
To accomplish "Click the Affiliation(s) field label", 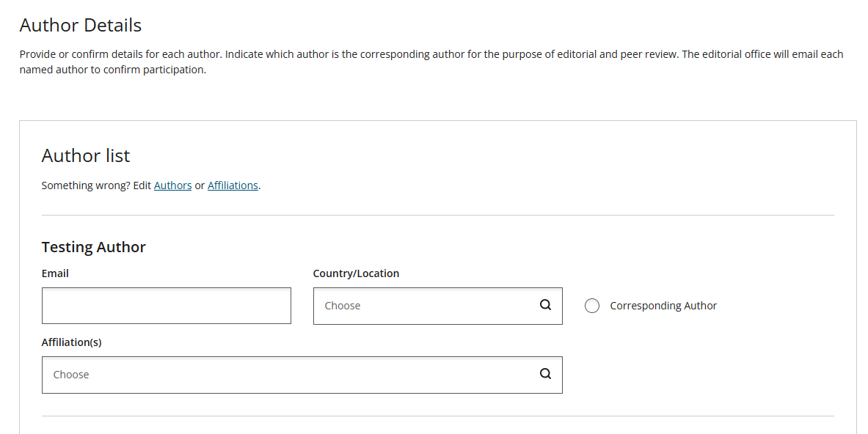I will coord(71,342).
